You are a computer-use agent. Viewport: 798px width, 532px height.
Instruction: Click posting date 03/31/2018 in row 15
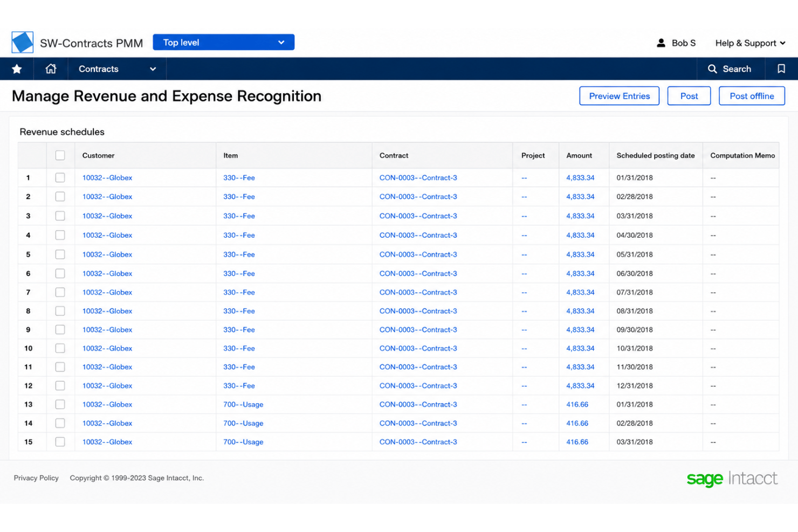tap(635, 442)
